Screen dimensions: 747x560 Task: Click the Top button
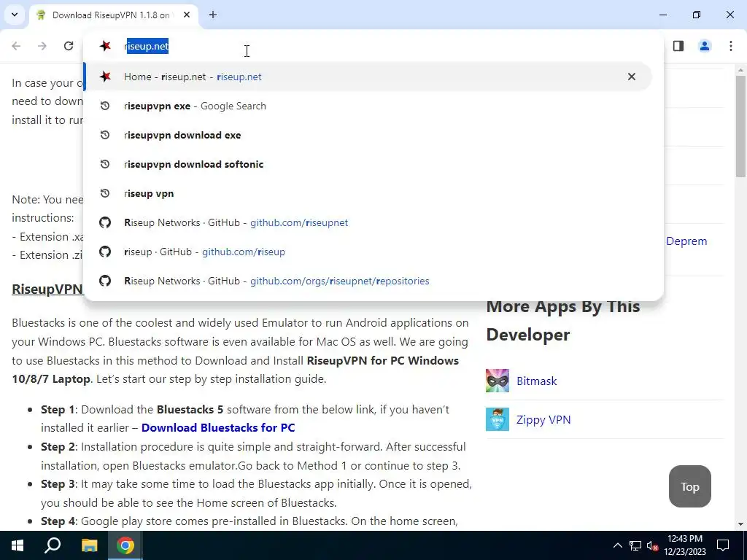point(690,486)
